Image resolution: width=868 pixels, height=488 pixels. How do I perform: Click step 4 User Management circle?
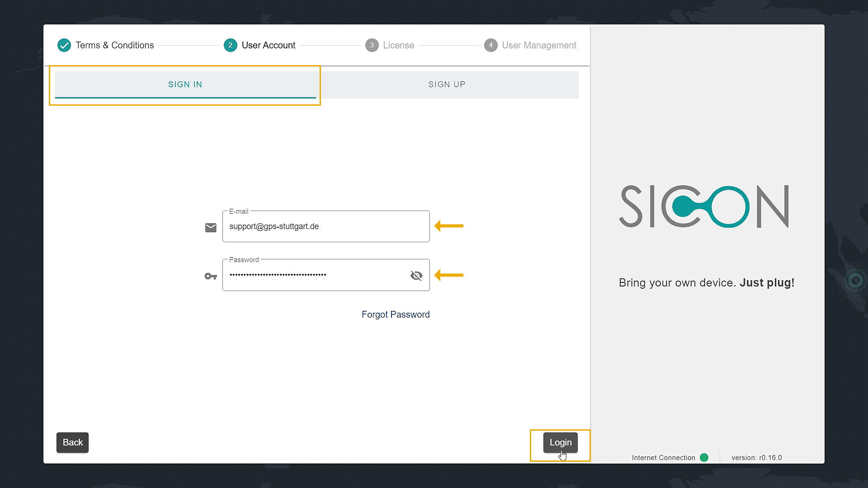[491, 45]
